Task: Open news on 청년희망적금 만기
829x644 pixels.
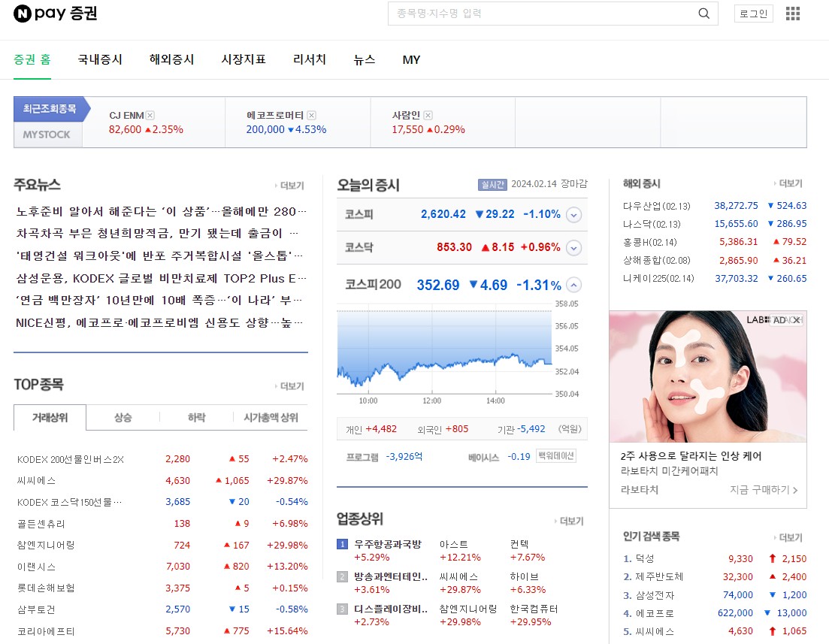Action: click(157, 233)
